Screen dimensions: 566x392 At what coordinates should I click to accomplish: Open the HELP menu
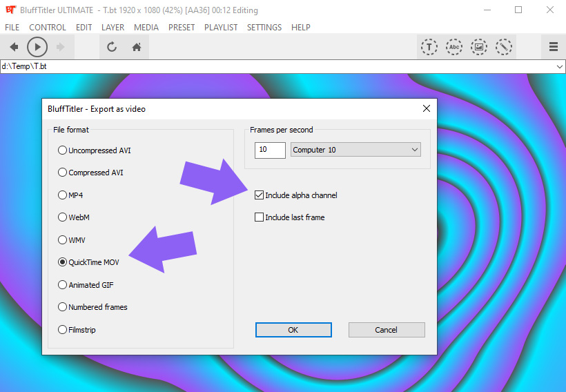pyautogui.click(x=301, y=28)
